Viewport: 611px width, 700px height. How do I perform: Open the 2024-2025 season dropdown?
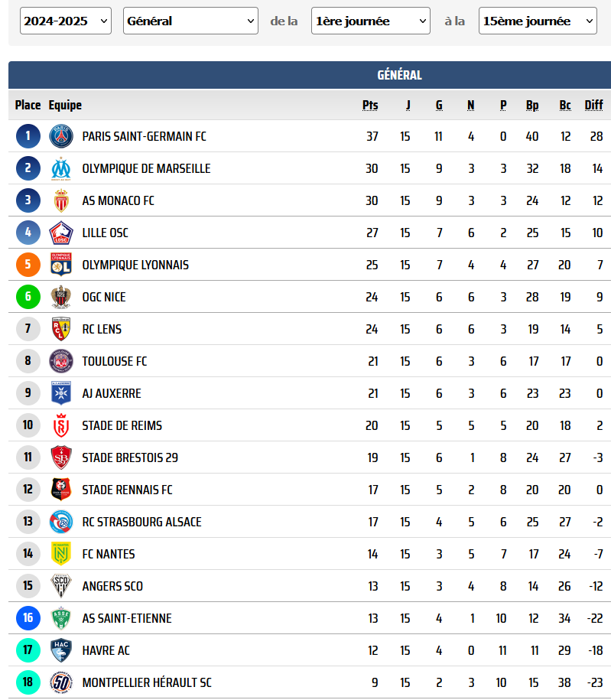point(66,21)
